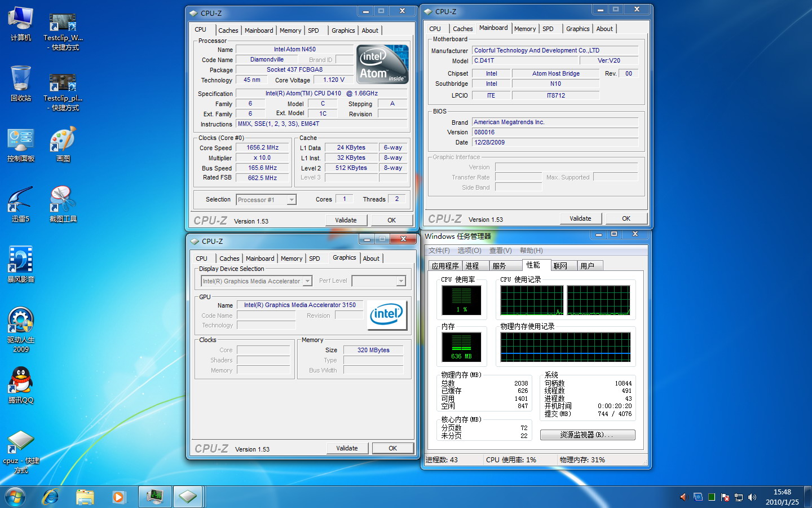
Task: Expand the Perf Level dropdown
Action: (x=401, y=281)
